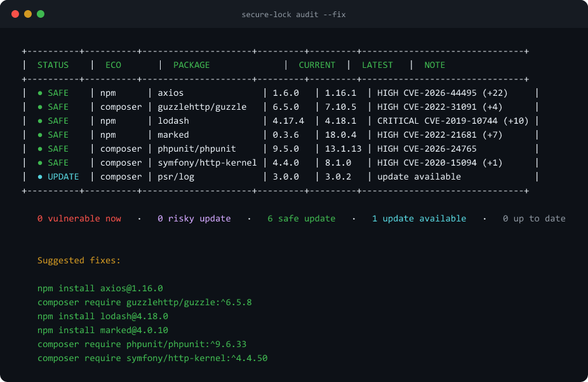Click current version 4.17.4
588x382 pixels.
(288, 121)
